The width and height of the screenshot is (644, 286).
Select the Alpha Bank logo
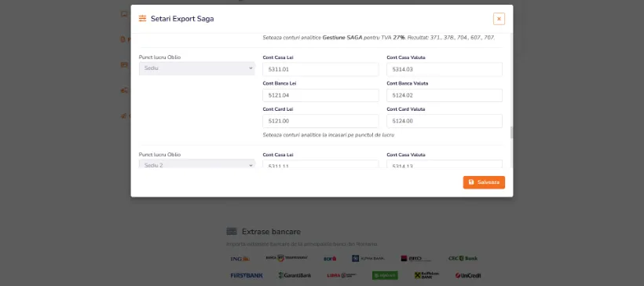368,258
